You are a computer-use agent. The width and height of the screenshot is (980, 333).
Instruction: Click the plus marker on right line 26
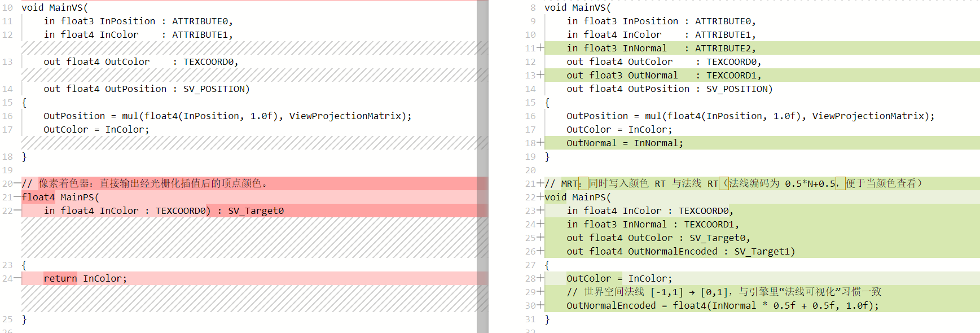click(x=540, y=251)
